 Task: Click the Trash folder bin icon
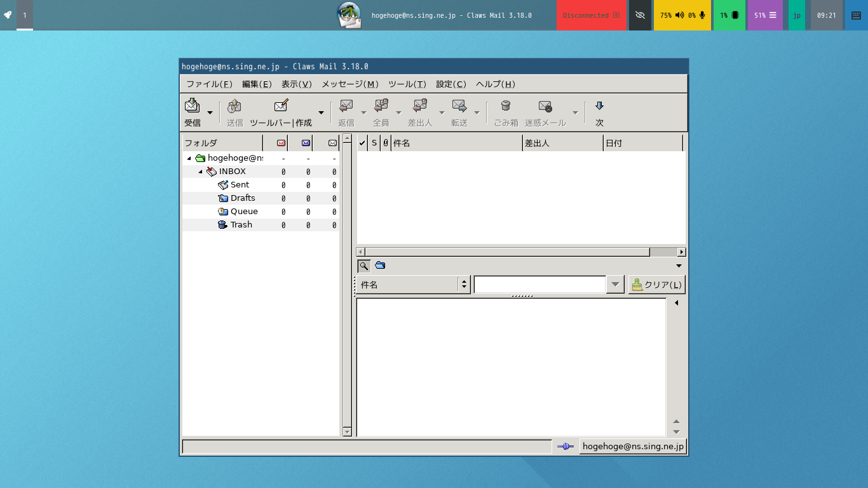coord(222,225)
